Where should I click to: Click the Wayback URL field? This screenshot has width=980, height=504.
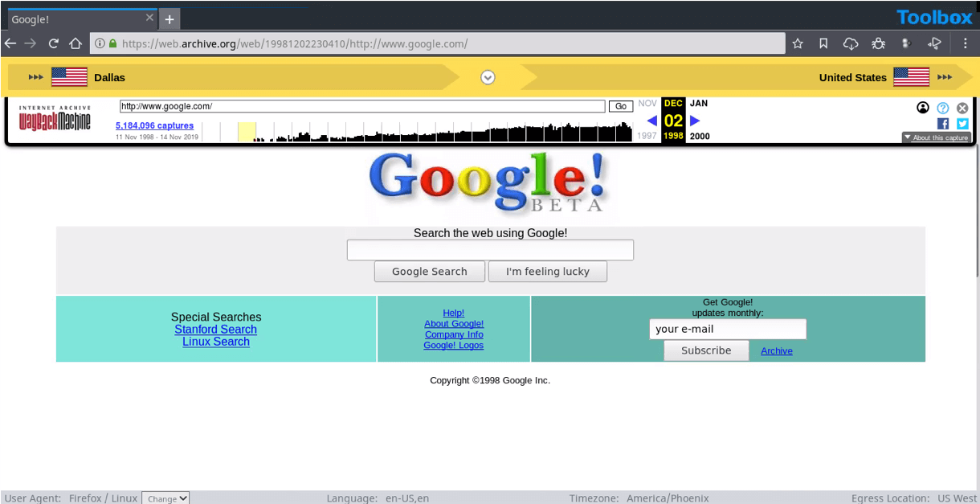[x=362, y=106]
